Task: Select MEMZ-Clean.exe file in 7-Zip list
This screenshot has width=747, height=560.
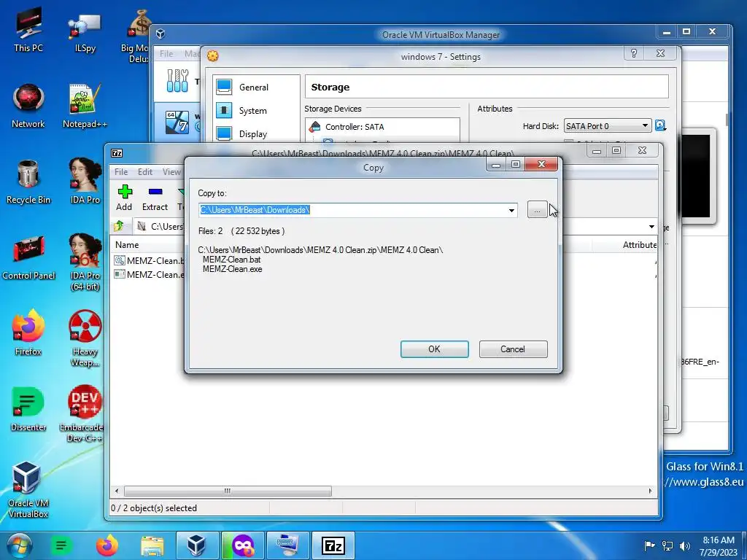Action: 149,274
